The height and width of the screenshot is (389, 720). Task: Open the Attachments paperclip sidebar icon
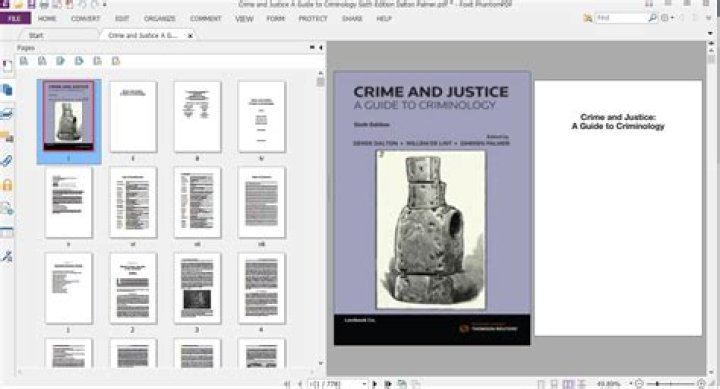pos(7,161)
